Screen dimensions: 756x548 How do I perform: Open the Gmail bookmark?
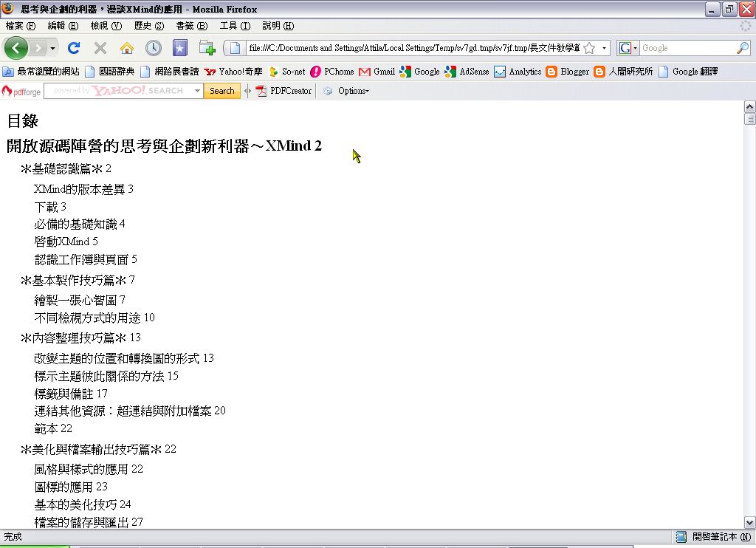(x=377, y=72)
